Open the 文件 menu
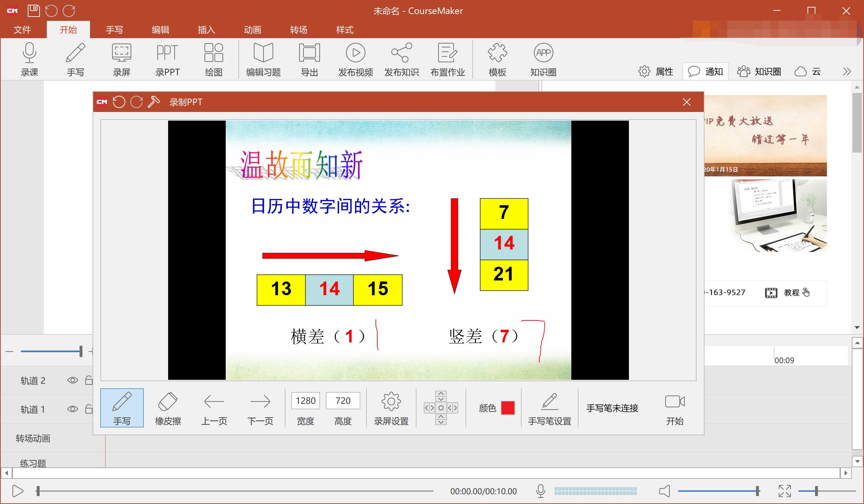864x504 pixels. click(x=22, y=30)
